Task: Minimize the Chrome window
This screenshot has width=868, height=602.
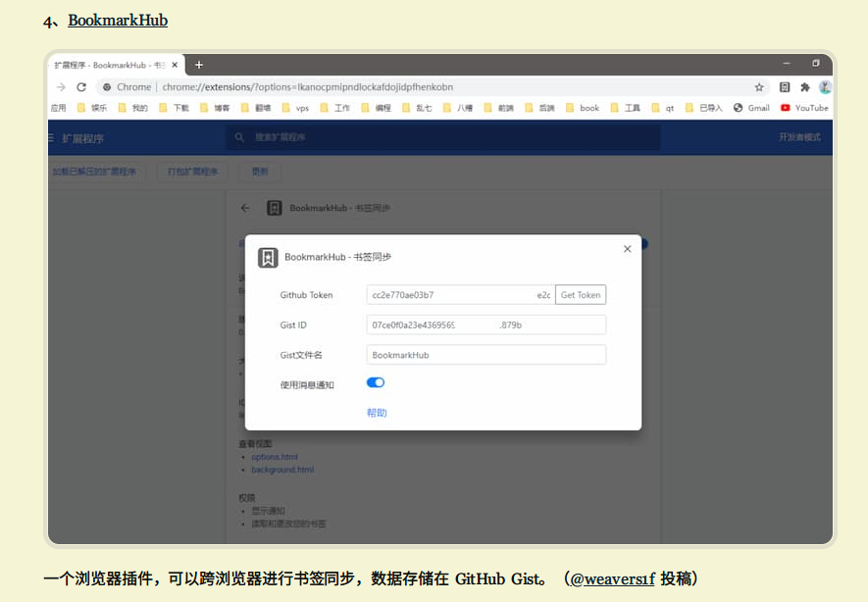Action: (786, 64)
